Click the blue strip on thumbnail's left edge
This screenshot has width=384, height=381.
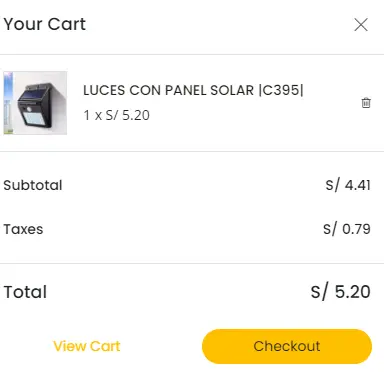click(8, 103)
